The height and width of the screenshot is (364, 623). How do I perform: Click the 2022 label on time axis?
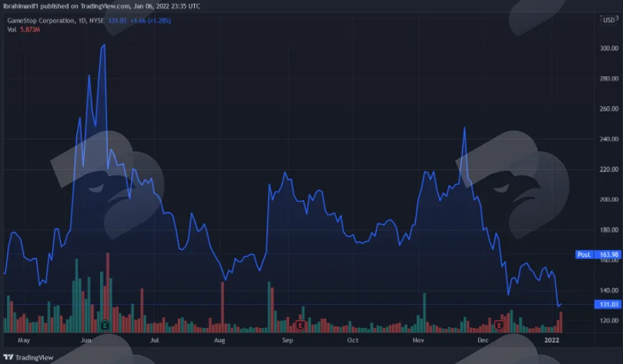click(551, 340)
